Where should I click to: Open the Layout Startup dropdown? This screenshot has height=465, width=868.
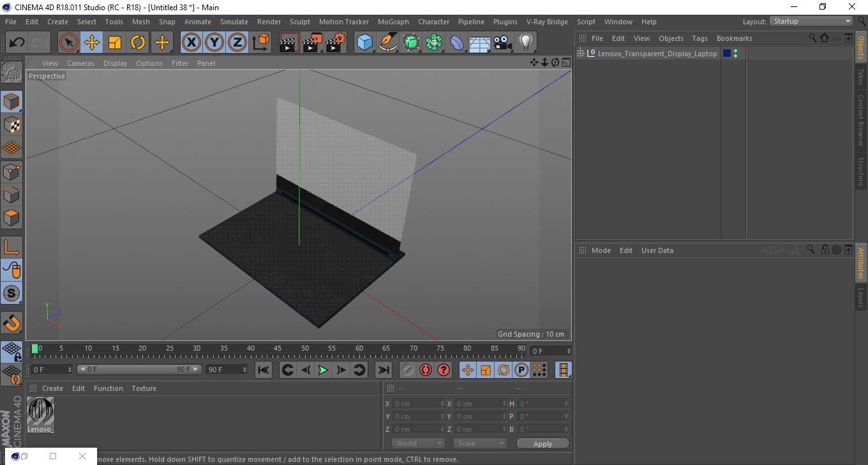[x=812, y=21]
